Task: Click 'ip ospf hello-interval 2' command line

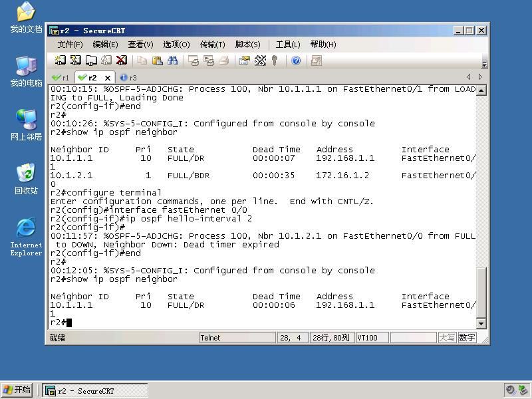Action: (x=151, y=219)
